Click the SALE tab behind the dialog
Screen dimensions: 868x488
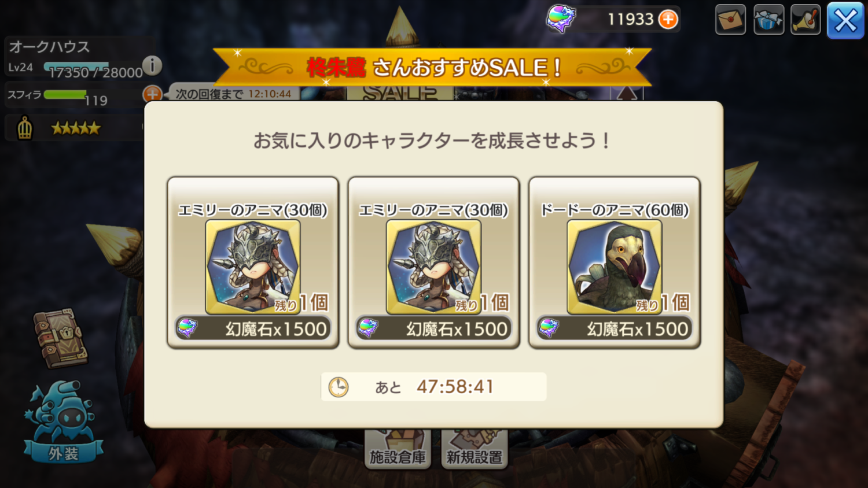pos(400,93)
